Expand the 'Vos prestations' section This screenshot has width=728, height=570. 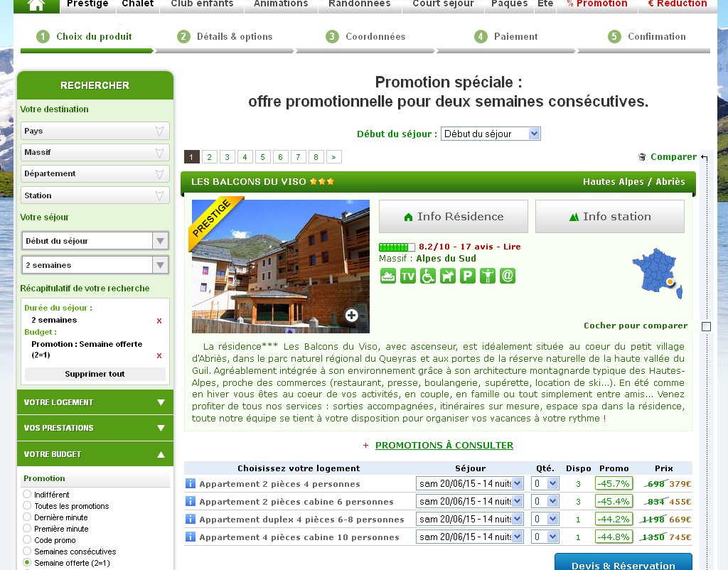95,428
